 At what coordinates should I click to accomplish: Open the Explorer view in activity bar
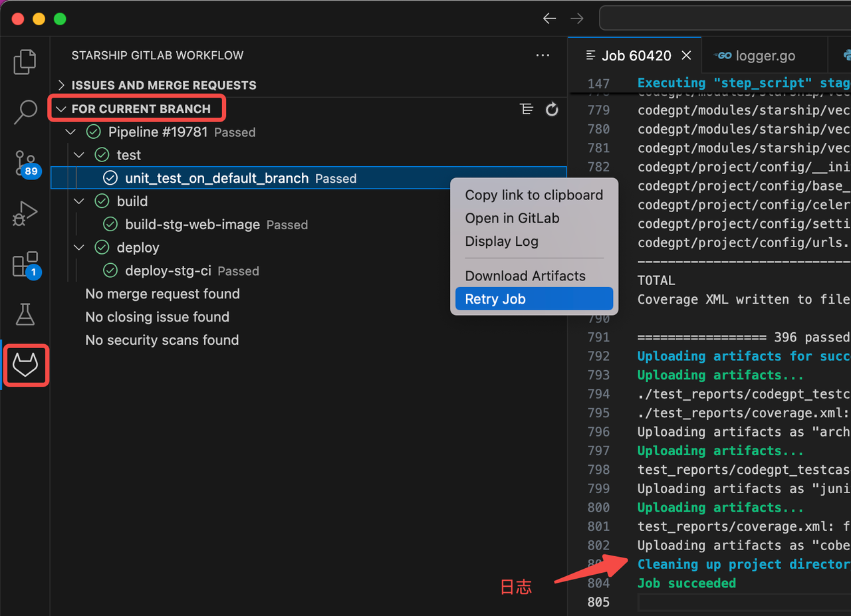point(25,62)
